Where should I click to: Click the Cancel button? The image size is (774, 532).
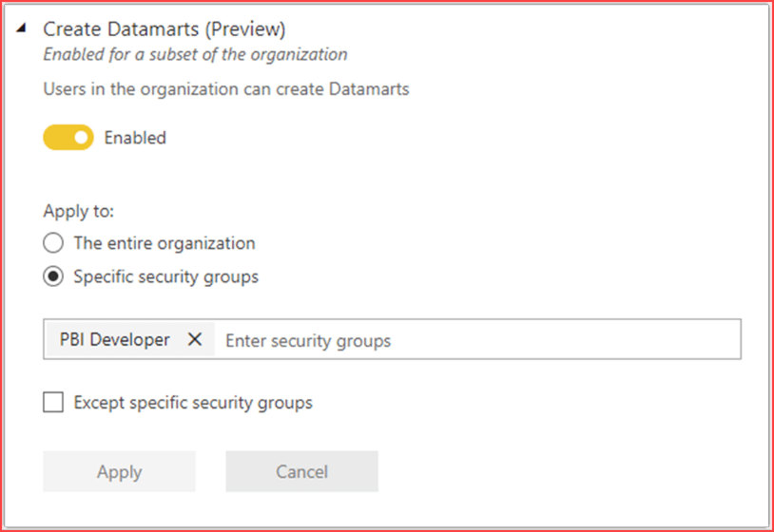tap(301, 471)
